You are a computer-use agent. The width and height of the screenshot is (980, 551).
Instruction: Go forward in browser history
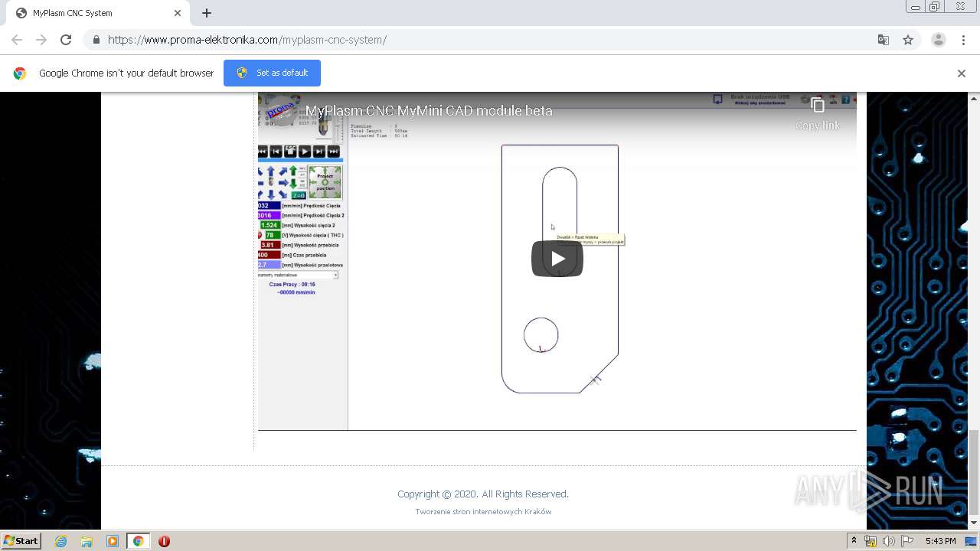41,40
